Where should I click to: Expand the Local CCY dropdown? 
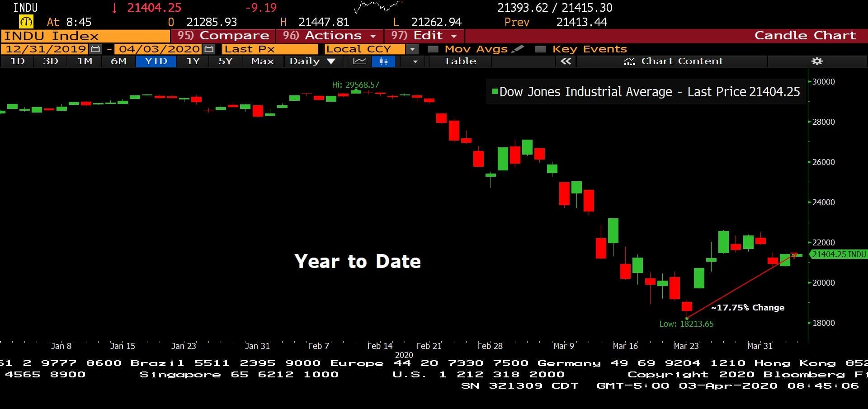click(412, 49)
